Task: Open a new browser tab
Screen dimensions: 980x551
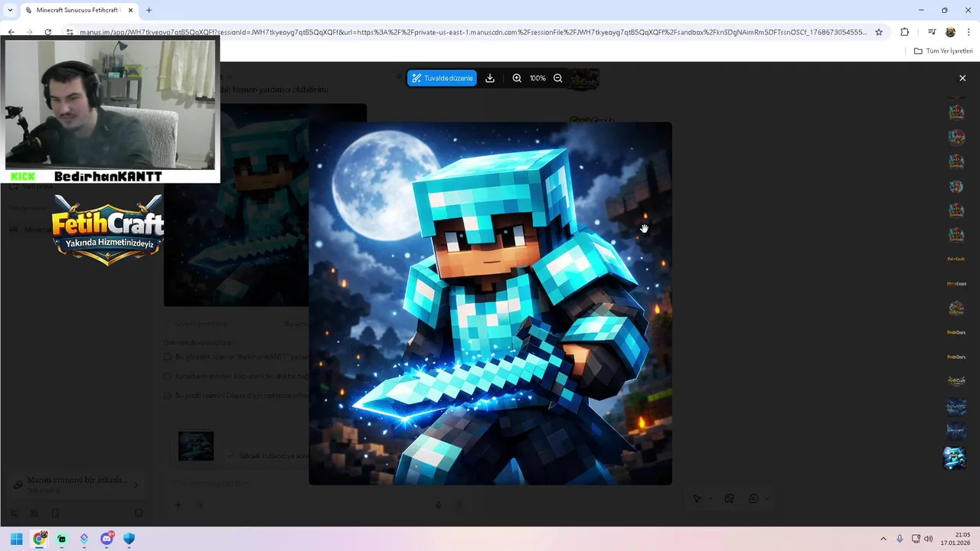Action: (149, 10)
